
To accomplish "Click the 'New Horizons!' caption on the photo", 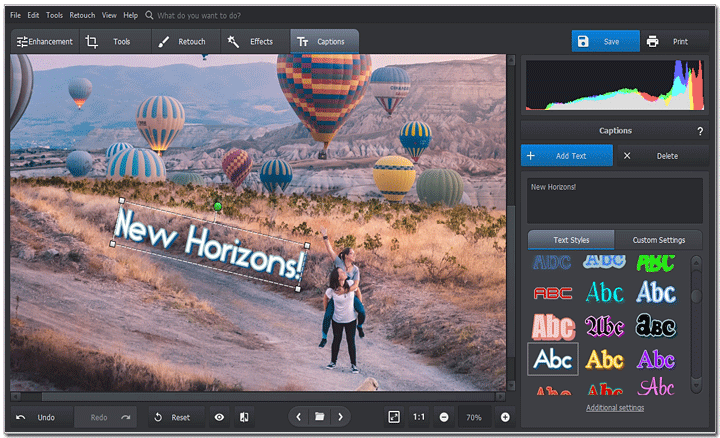I will (210, 245).
